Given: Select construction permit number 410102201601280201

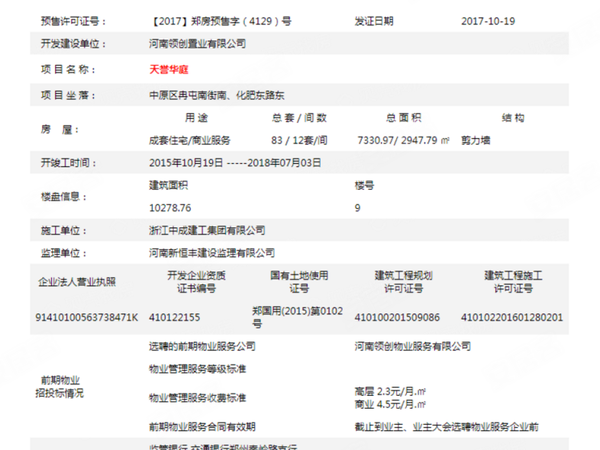Looking at the screenshot, I should point(512,317).
